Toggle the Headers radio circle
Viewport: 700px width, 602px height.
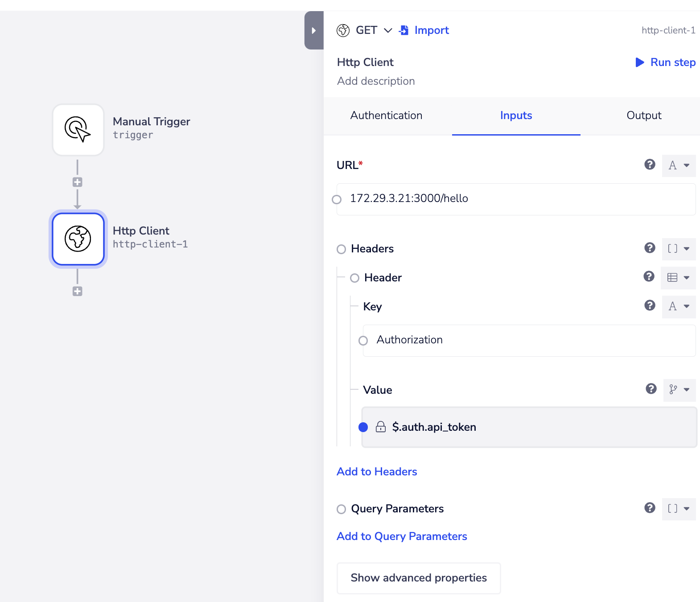[x=342, y=249]
